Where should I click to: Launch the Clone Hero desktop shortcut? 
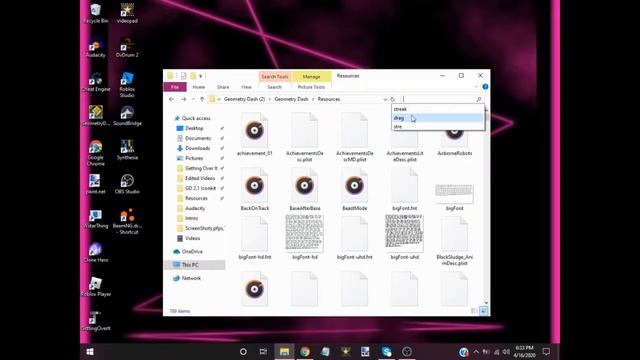click(x=96, y=252)
